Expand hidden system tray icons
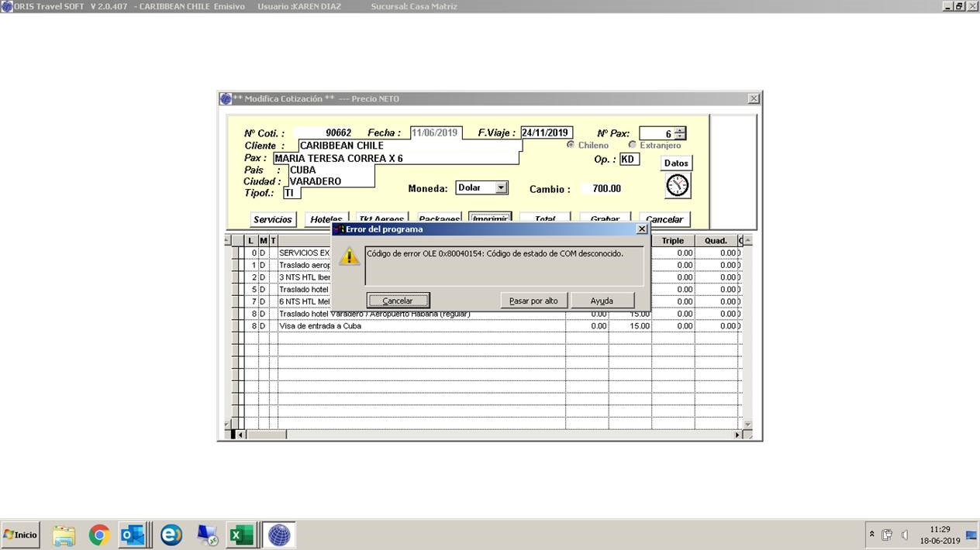 [x=872, y=535]
